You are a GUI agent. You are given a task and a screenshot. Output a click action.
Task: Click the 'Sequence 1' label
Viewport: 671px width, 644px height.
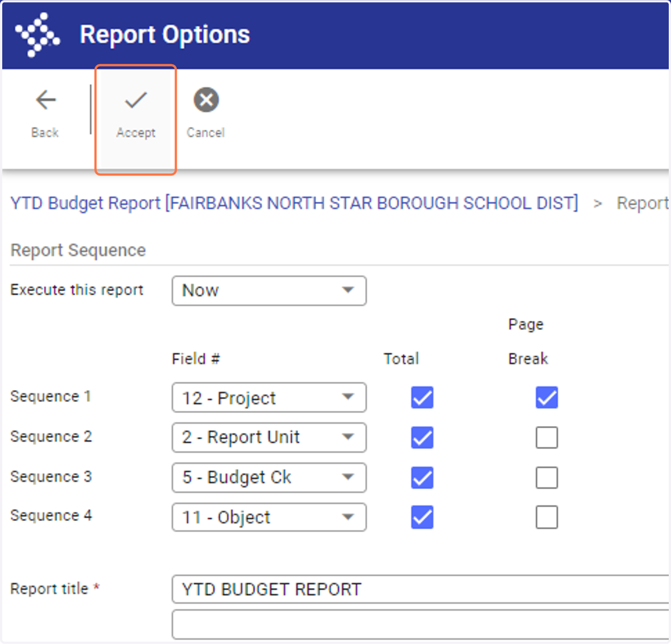pyautogui.click(x=51, y=396)
